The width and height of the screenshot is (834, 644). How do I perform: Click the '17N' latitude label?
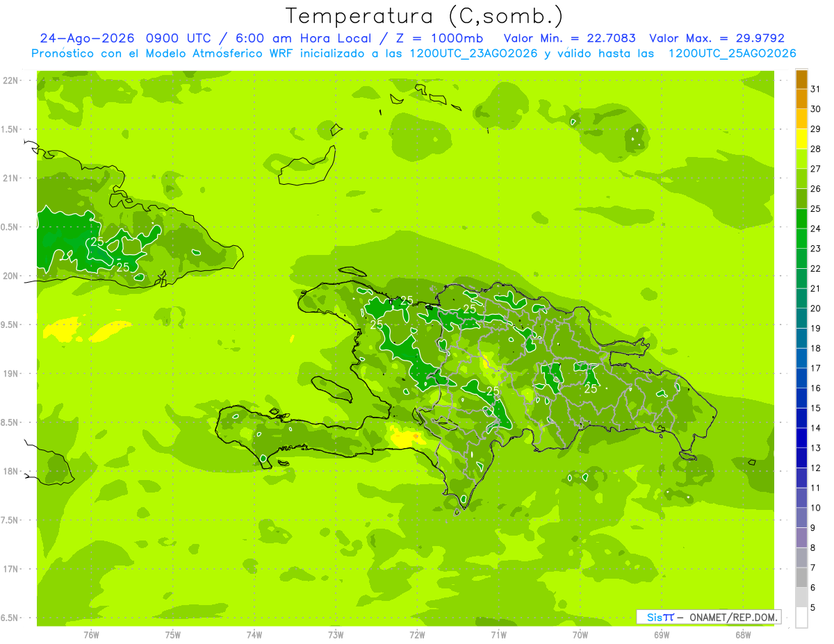pyautogui.click(x=10, y=569)
